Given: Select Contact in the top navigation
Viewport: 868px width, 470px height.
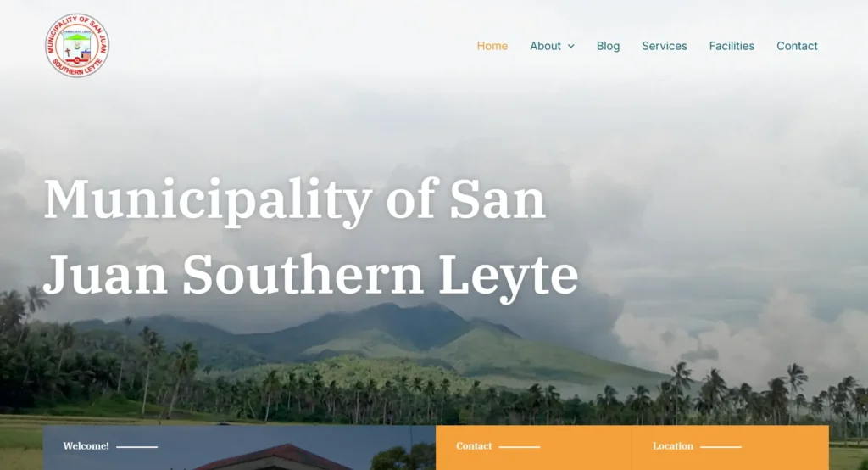Looking at the screenshot, I should [797, 46].
